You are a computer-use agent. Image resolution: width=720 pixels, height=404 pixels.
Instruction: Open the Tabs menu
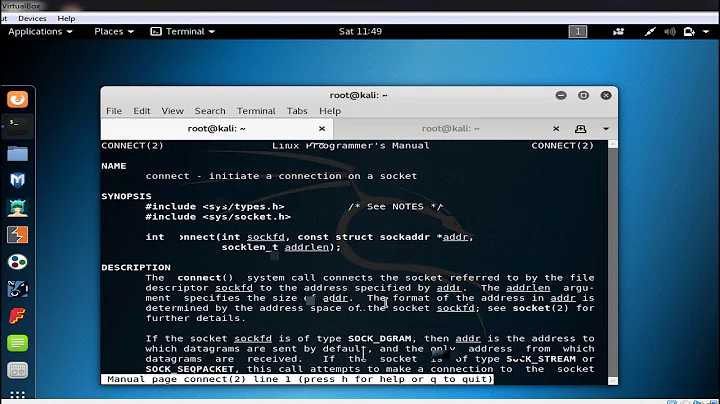click(x=297, y=111)
